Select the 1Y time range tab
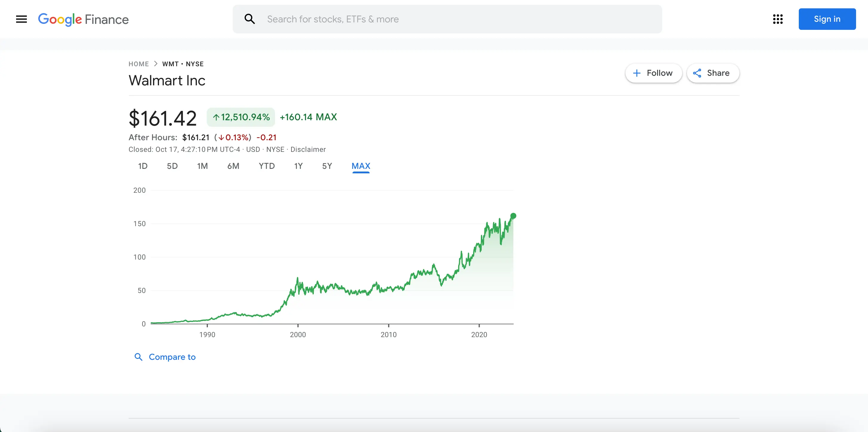The width and height of the screenshot is (868, 432). click(x=299, y=166)
